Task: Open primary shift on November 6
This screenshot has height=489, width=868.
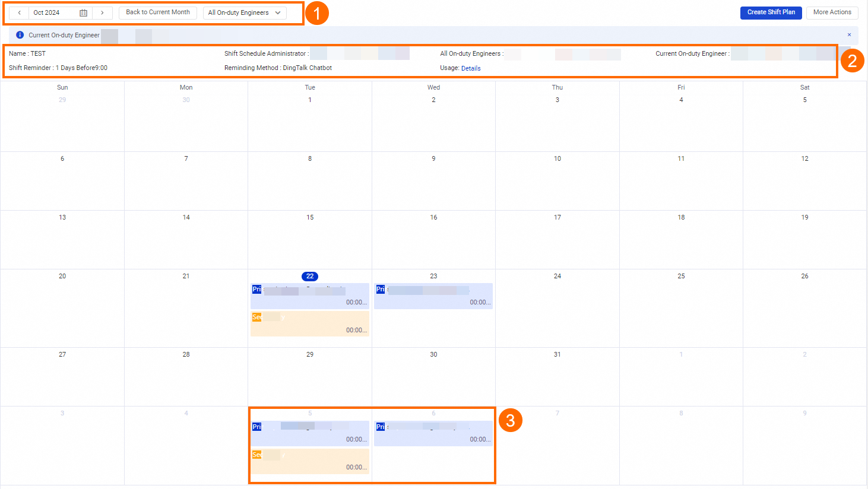Action: 433,433
